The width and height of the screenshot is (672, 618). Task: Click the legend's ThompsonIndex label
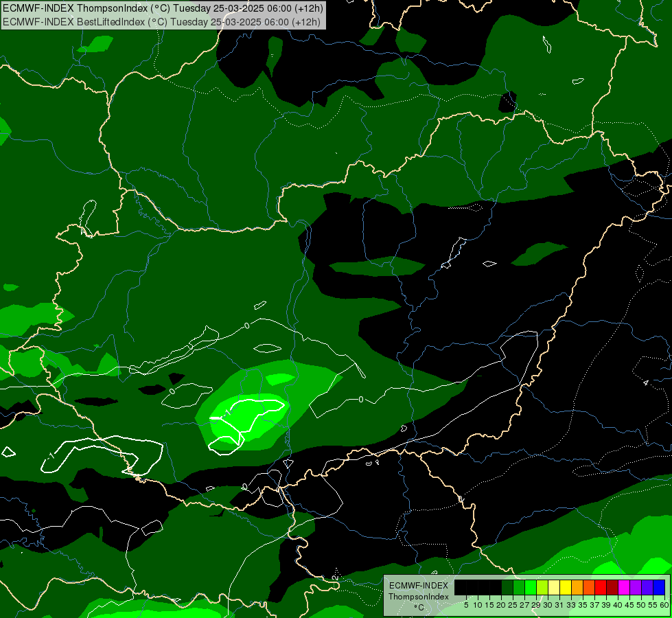tap(419, 597)
